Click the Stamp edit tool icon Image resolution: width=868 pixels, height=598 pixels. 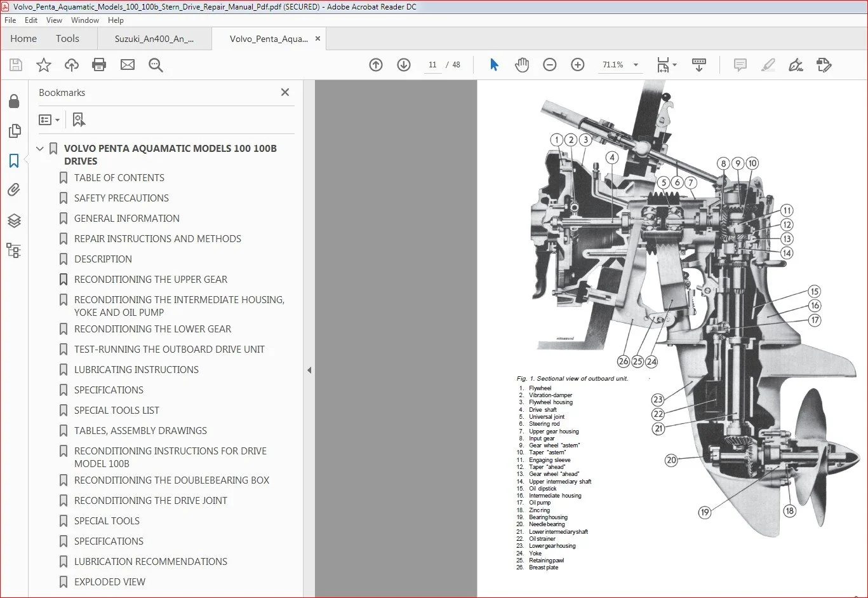point(824,65)
